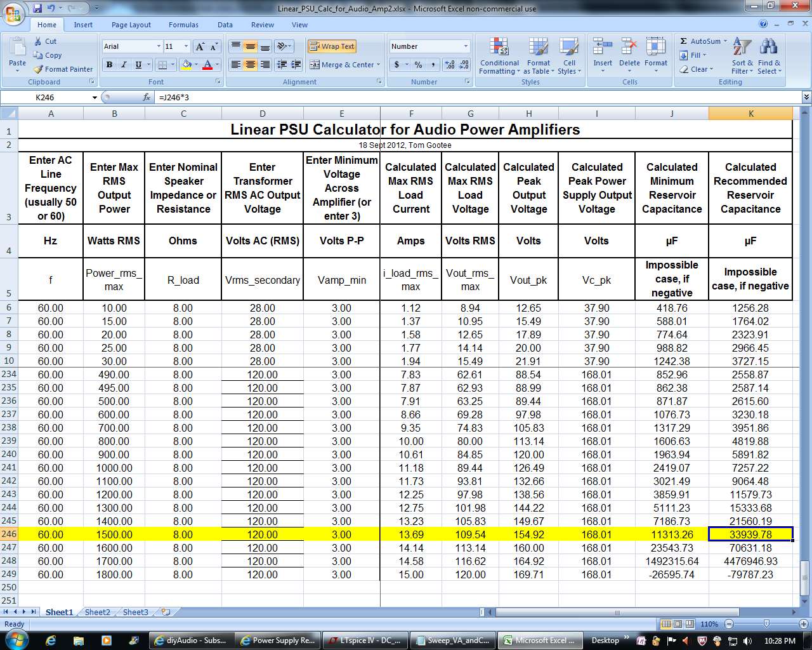812x650 pixels.
Task: Apply top vertical alignment
Action: (x=235, y=46)
